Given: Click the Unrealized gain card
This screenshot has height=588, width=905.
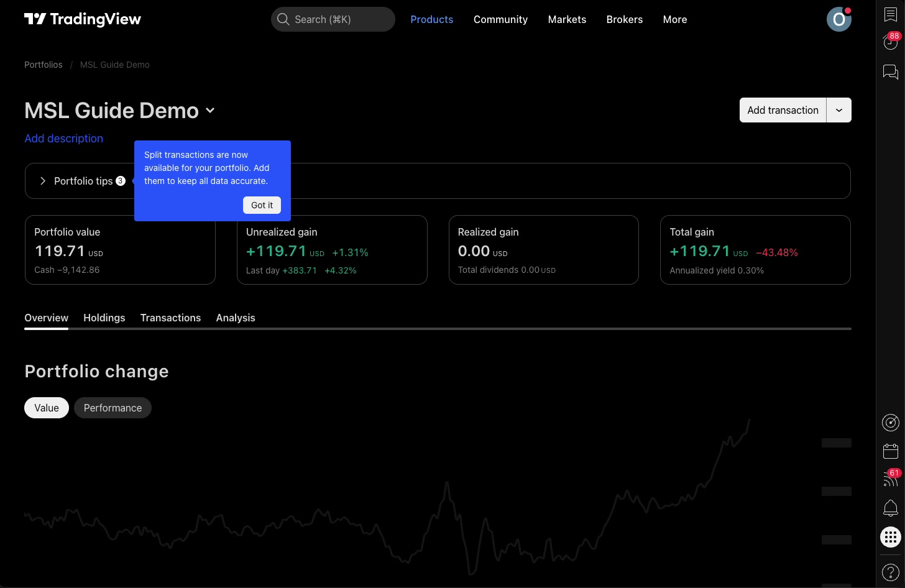Looking at the screenshot, I should pos(332,250).
